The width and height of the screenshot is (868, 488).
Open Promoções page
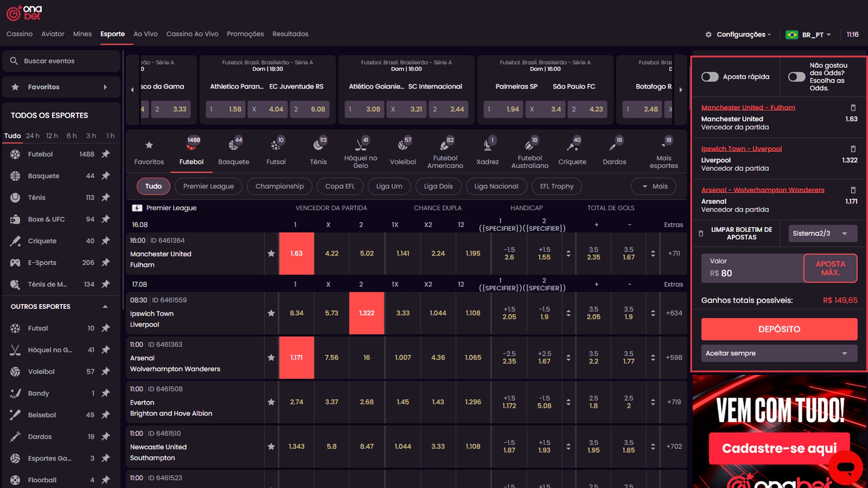[245, 34]
